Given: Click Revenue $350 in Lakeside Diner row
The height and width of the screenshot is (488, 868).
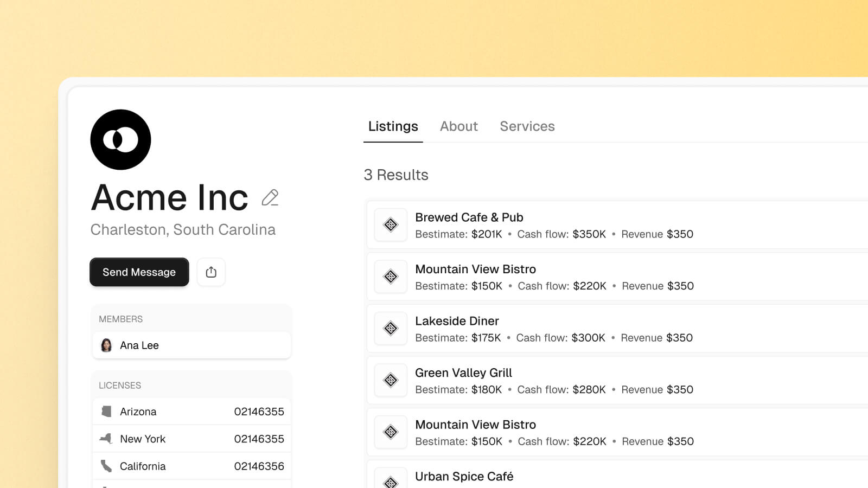Looking at the screenshot, I should [x=656, y=338].
